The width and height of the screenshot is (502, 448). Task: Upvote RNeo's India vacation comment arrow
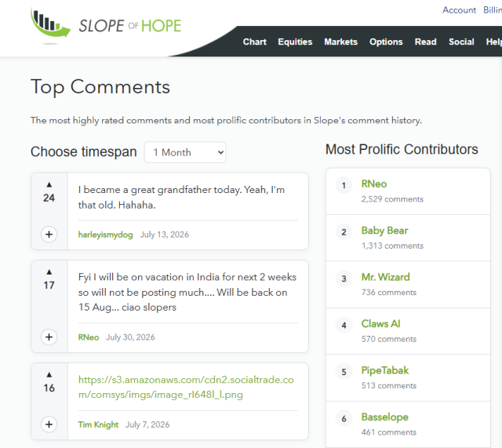49,272
